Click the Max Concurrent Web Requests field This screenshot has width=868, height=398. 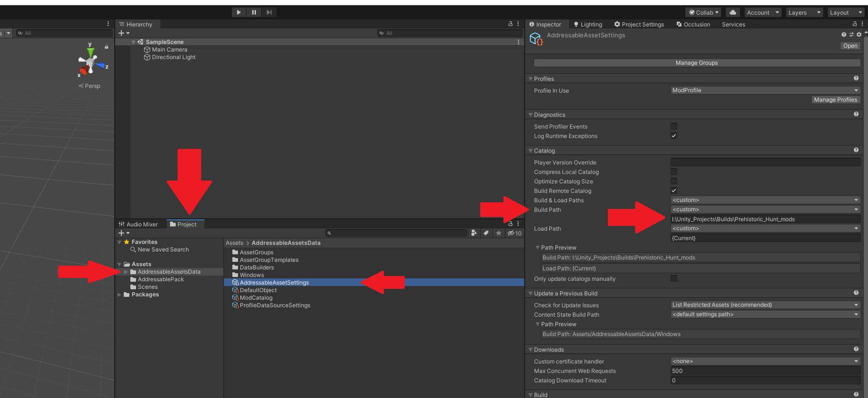pos(765,371)
